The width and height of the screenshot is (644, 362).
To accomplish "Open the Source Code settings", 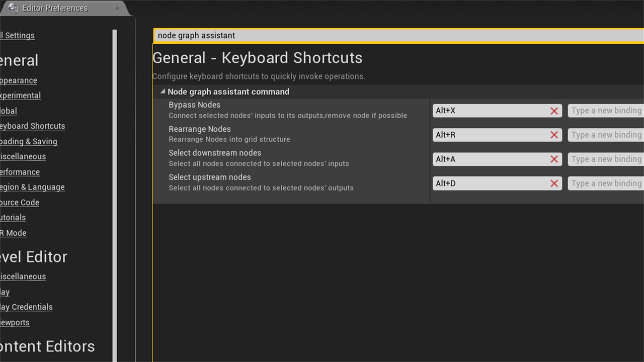I will pyautogui.click(x=20, y=202).
